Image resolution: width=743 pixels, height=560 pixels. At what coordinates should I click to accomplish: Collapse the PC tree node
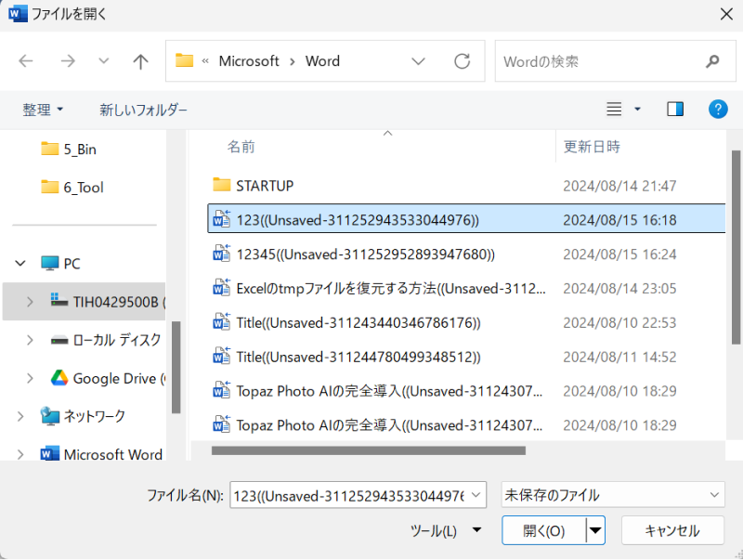click(20, 263)
